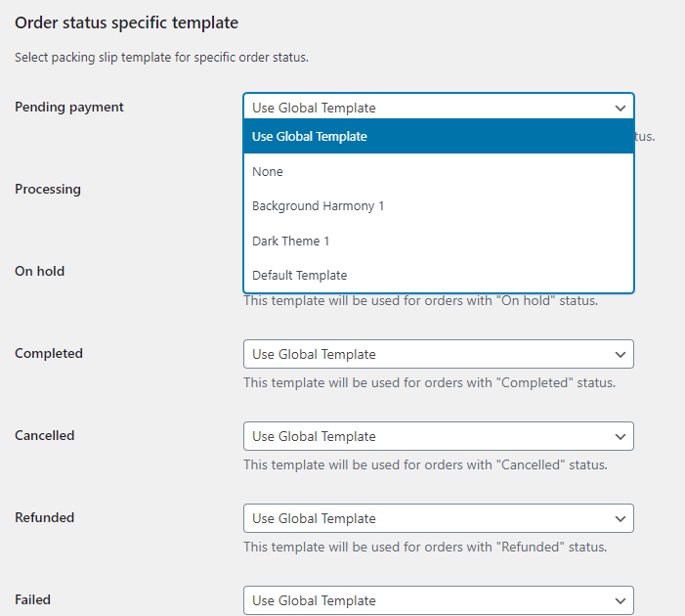Click the 'Completed' field label
The width and height of the screenshot is (685, 616).
[x=49, y=353]
